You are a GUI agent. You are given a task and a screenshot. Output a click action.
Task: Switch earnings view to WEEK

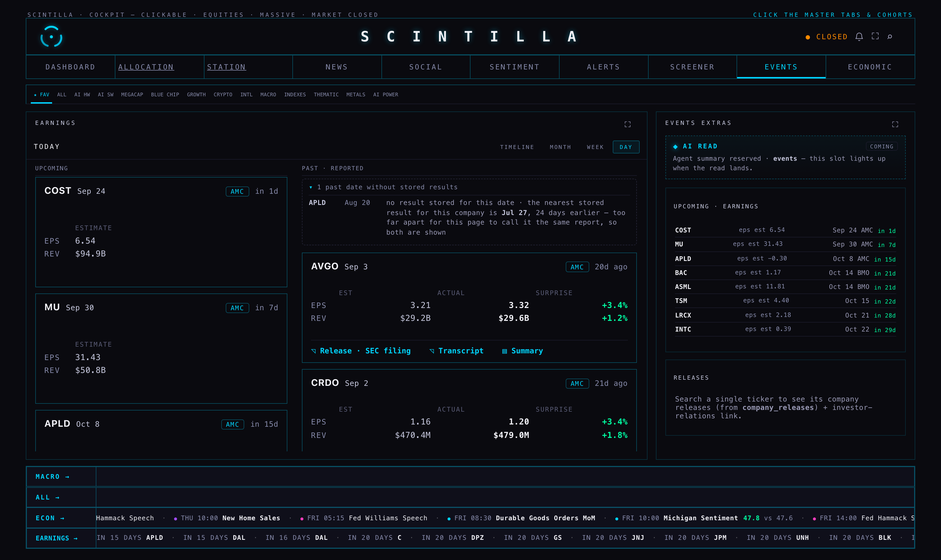point(595,147)
